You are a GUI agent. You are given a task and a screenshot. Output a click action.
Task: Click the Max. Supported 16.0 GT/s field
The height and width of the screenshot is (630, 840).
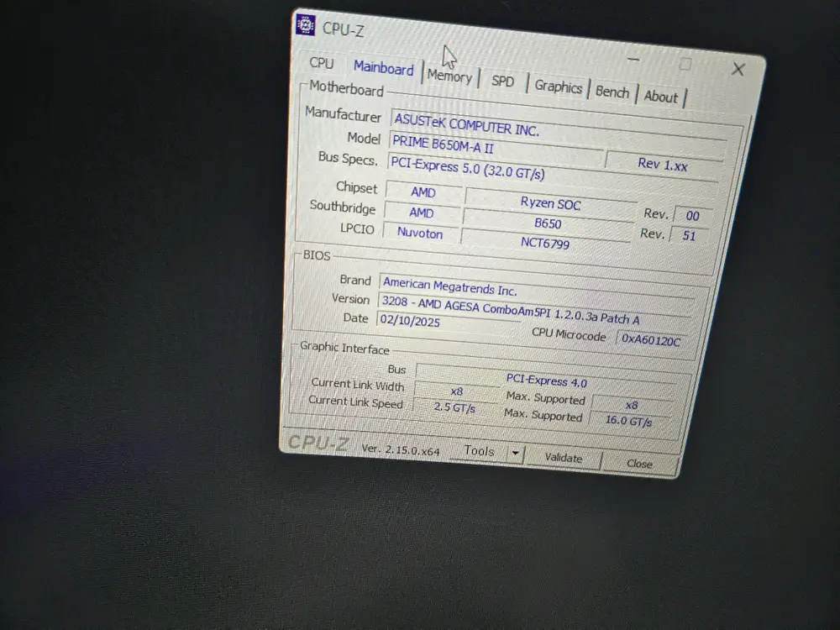tap(629, 422)
